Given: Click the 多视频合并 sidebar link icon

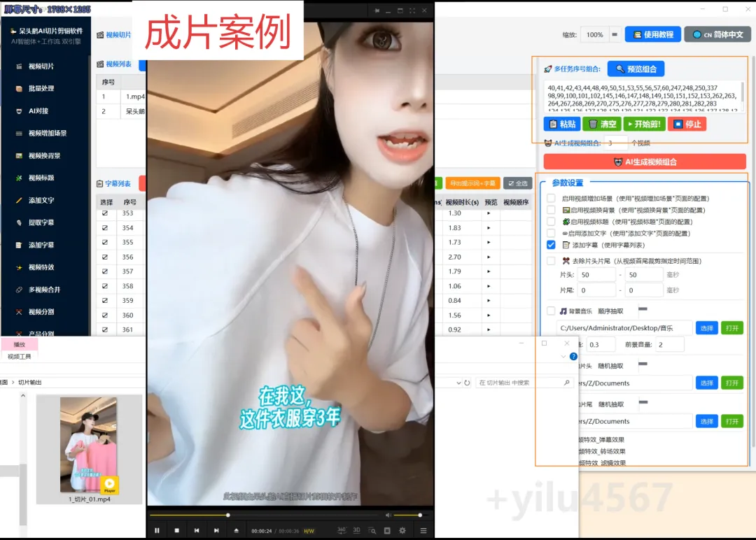Looking at the screenshot, I should [19, 290].
